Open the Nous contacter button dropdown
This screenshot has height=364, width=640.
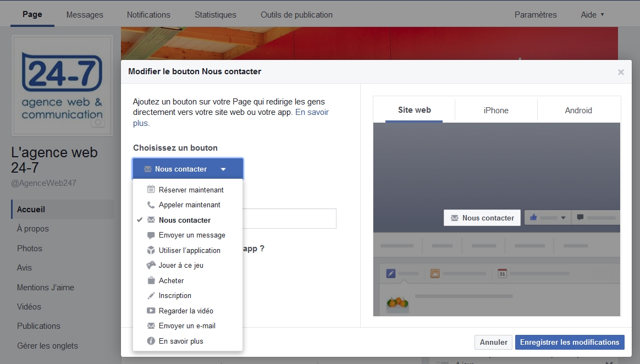tap(187, 169)
